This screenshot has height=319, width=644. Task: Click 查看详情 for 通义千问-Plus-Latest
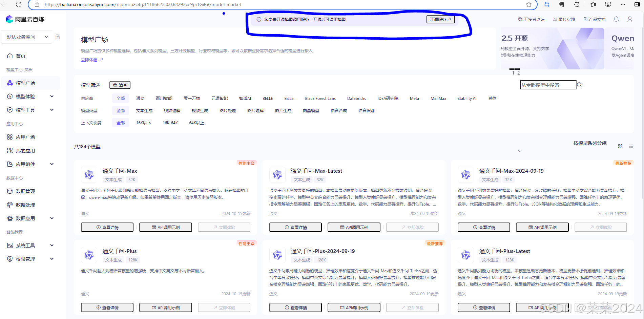click(484, 307)
